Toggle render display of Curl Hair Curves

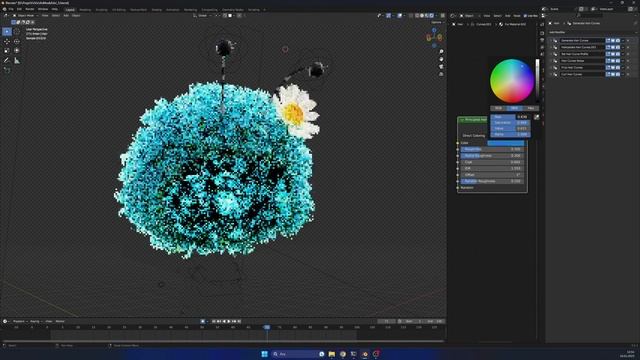pyautogui.click(x=618, y=74)
